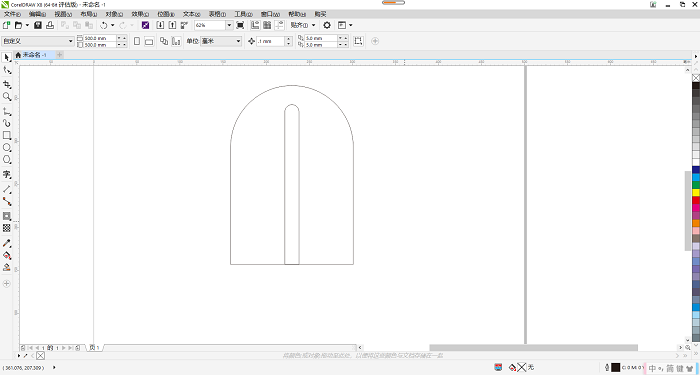The width and height of the screenshot is (700, 375).
Task: Switch page to landscape orientation
Action: [x=149, y=42]
